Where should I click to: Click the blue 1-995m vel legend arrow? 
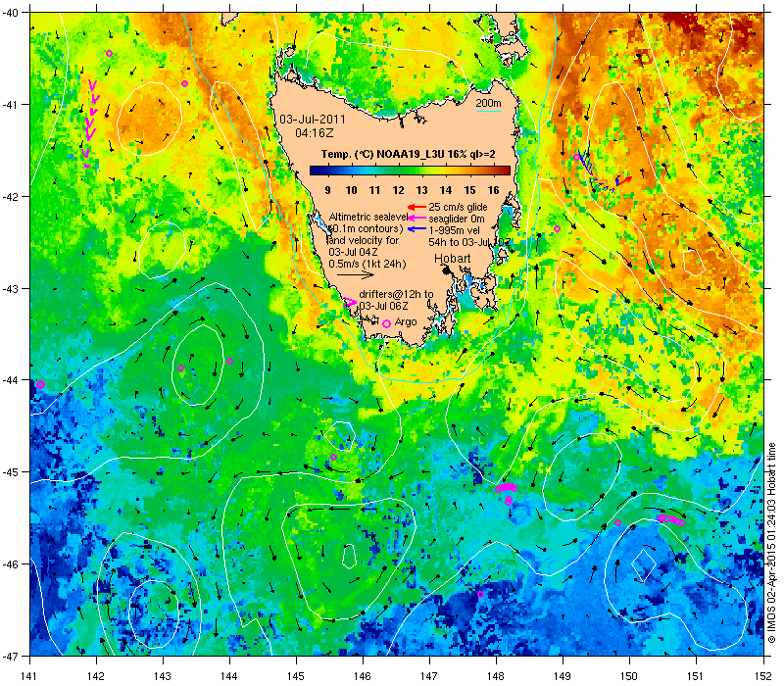pyautogui.click(x=416, y=229)
